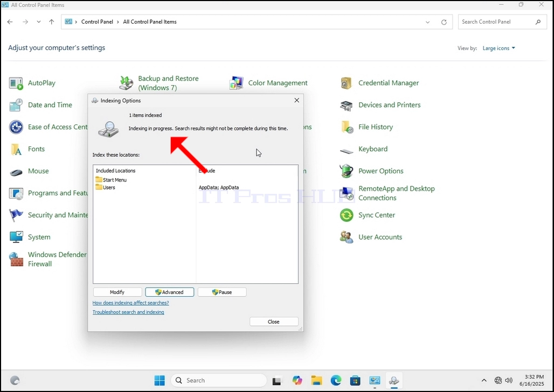Open Devices and Printers icon

(x=346, y=105)
